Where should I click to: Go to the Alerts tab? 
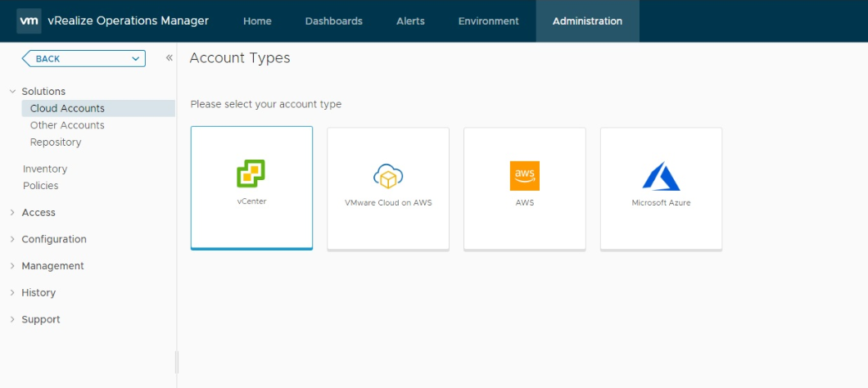411,21
